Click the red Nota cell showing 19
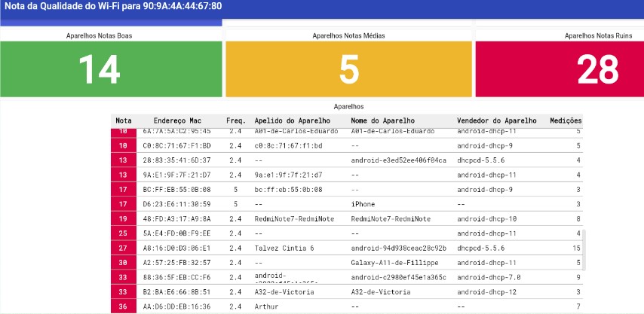644x314 pixels. (124, 219)
